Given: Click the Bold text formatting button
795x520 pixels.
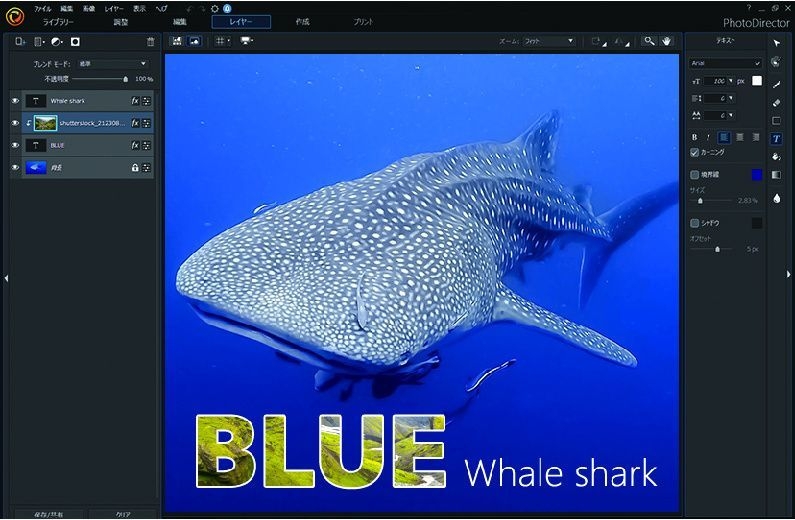Looking at the screenshot, I should [695, 137].
